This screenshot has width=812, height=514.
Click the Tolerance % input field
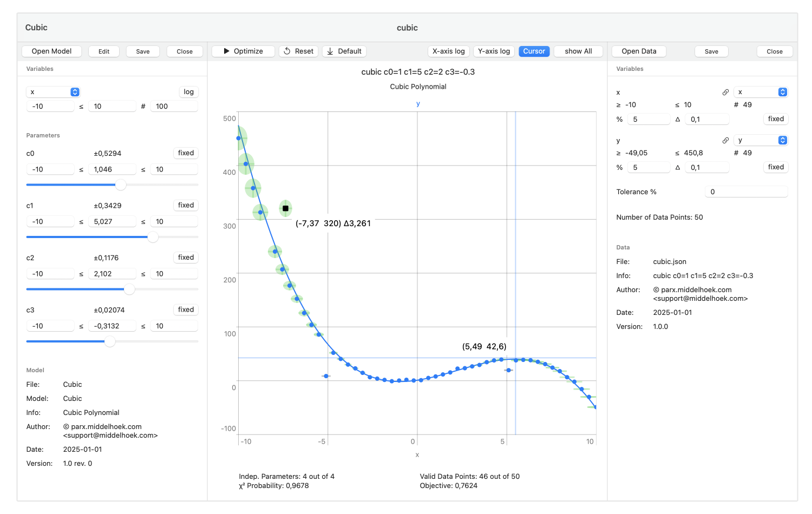click(746, 192)
